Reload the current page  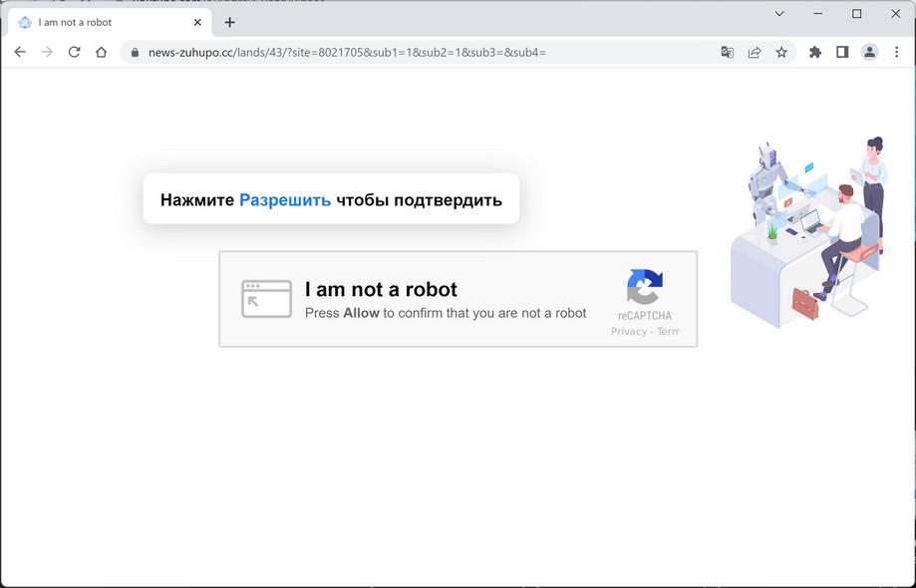[74, 52]
